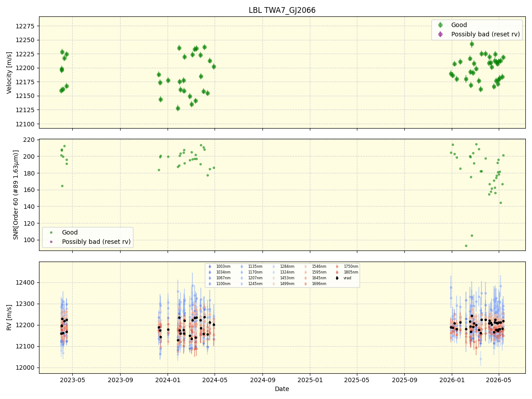Click the 2024-05 date tick label
Viewport: 532px width, 399px height.
pos(215,379)
